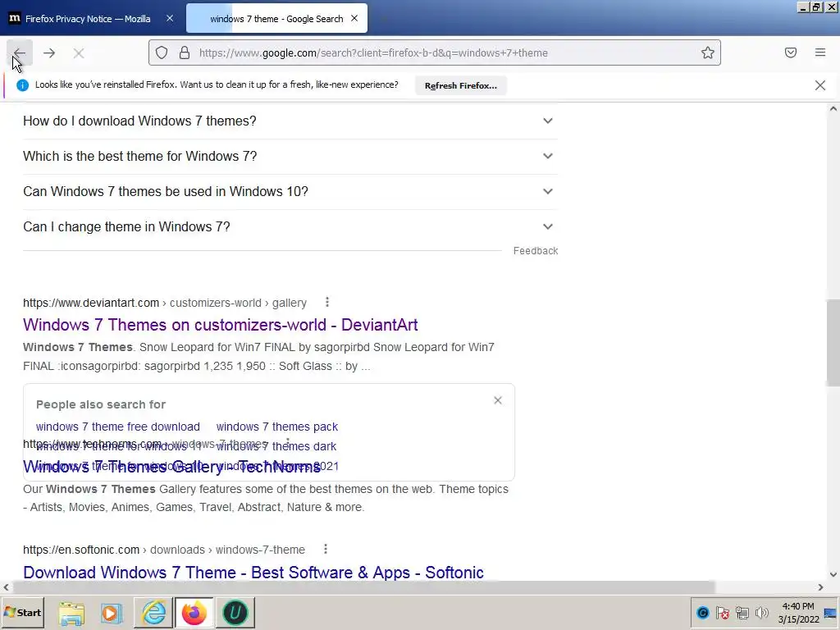Expand How do I download Windows 7 themes
The width and height of the screenshot is (840, 630).
click(290, 121)
